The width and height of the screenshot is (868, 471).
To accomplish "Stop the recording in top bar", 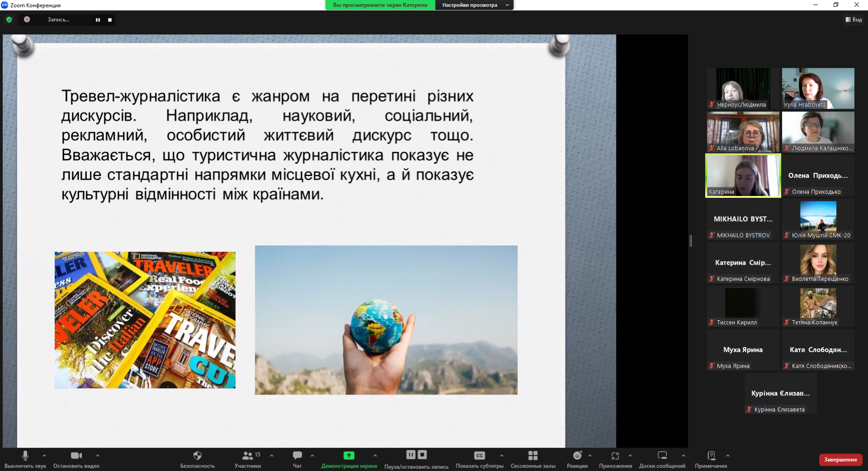I will coord(110,20).
